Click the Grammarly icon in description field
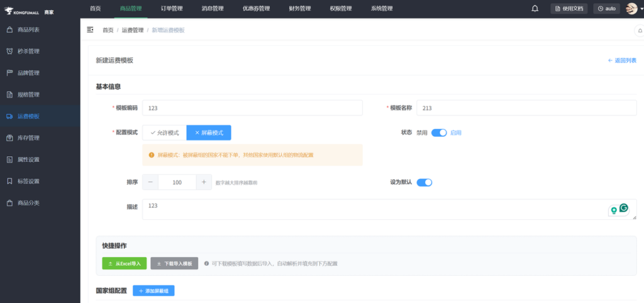644x303 pixels. [624, 208]
